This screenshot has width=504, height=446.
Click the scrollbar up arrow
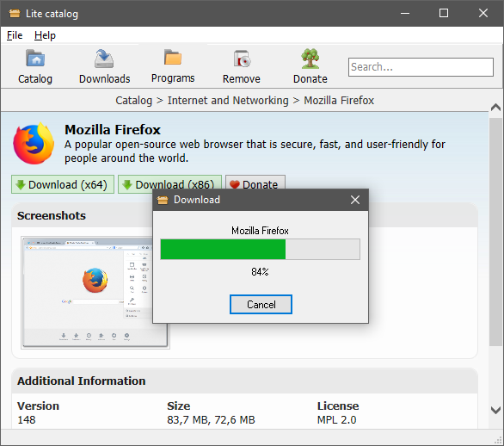pyautogui.click(x=495, y=108)
